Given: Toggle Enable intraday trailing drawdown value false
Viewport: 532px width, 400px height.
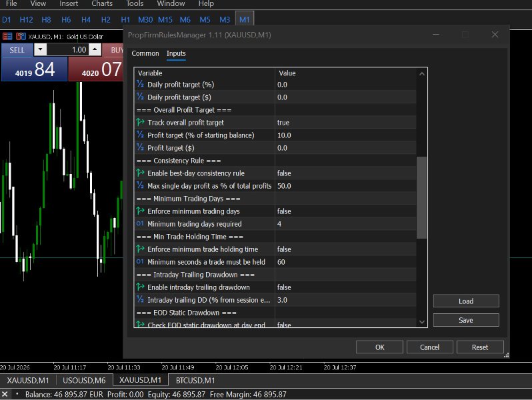Looking at the screenshot, I should coord(346,287).
